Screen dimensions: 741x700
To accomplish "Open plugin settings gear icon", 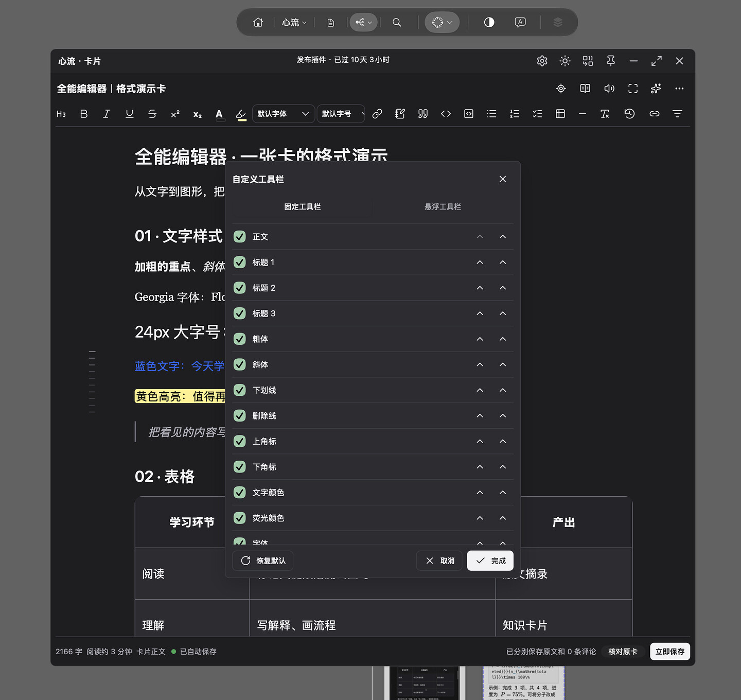I will point(542,61).
